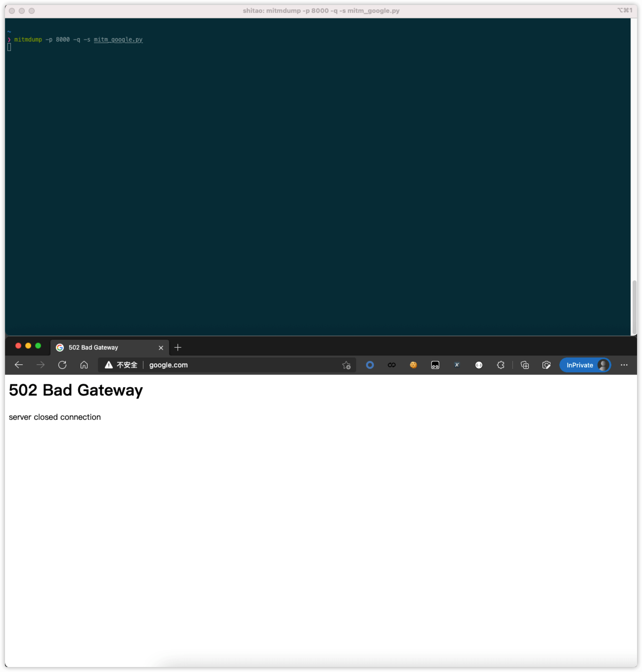Click the Tampermonkey-style square extension icon

pyautogui.click(x=435, y=365)
